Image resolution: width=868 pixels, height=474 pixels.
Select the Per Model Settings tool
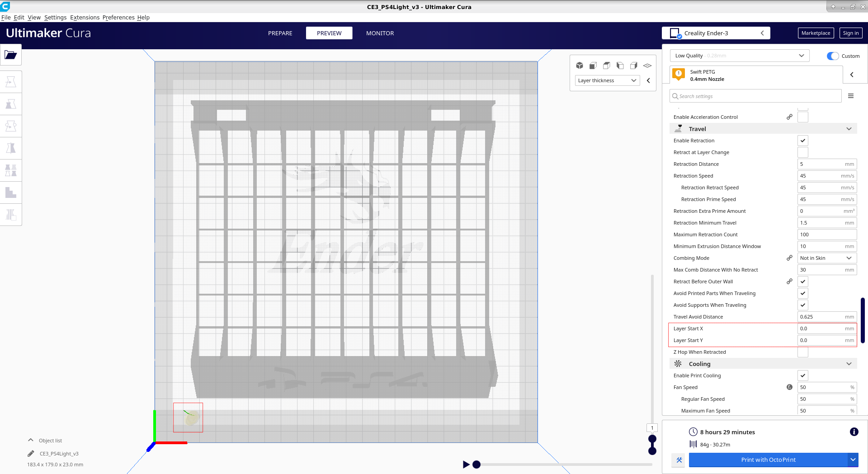pos(11,170)
